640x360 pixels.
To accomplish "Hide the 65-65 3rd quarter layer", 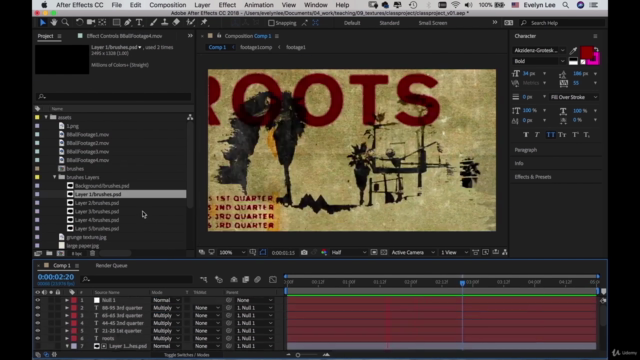I will tap(38, 316).
